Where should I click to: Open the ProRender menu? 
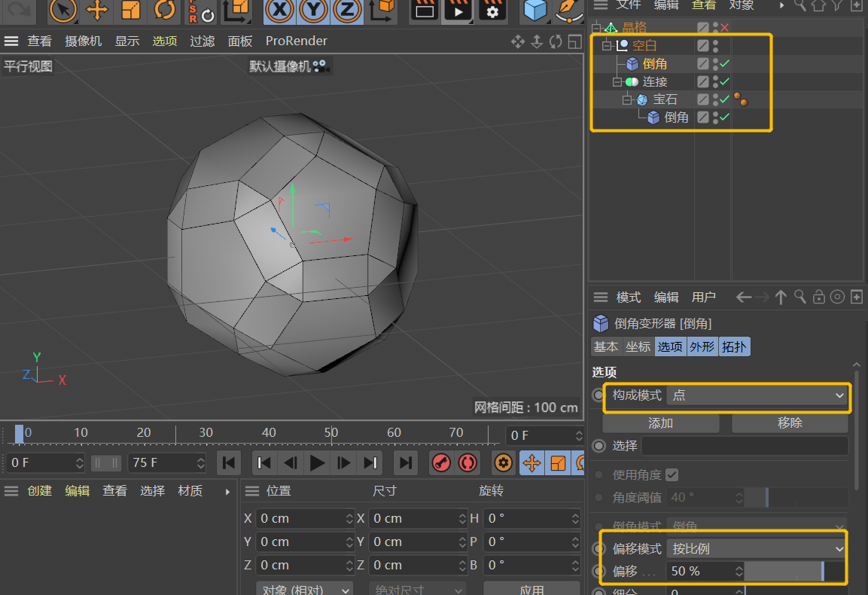pos(296,41)
